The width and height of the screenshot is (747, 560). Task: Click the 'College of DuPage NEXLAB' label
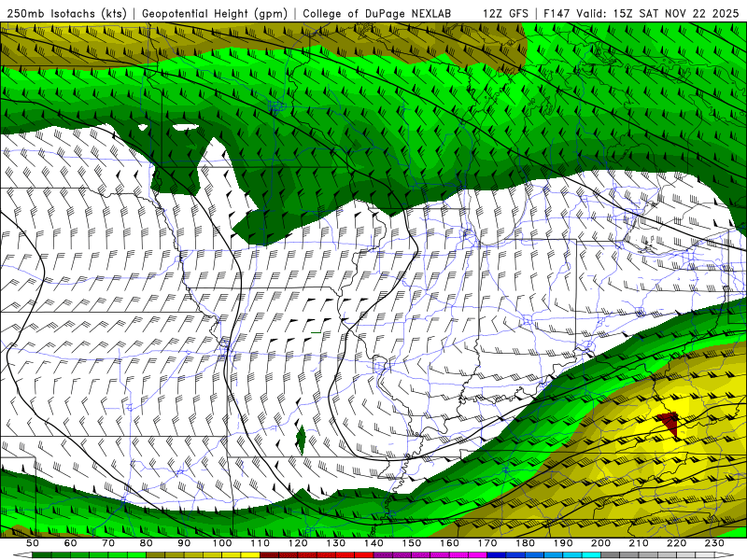[377, 13]
